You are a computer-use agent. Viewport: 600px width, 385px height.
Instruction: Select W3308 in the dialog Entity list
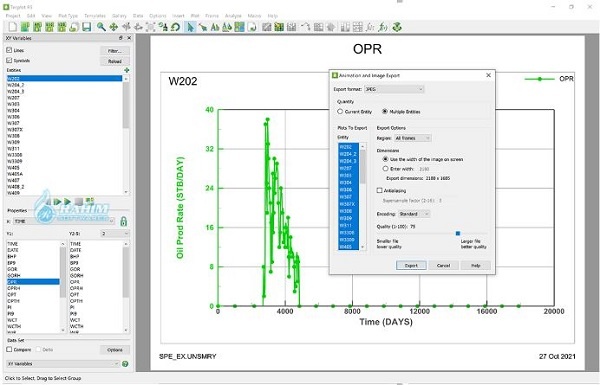348,233
